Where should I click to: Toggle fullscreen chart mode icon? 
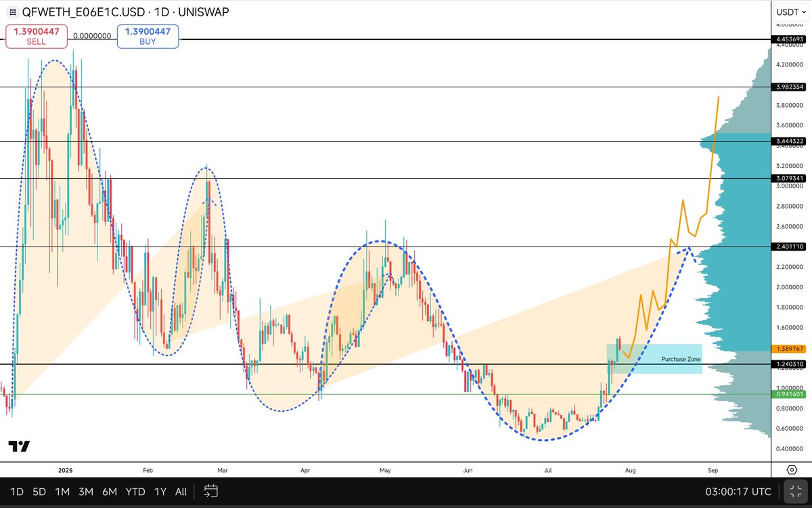(x=795, y=492)
